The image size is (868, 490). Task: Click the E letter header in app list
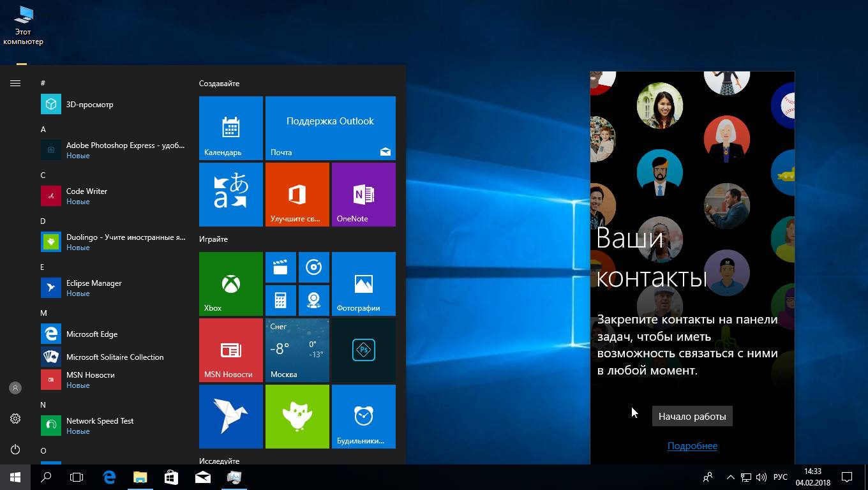42,267
